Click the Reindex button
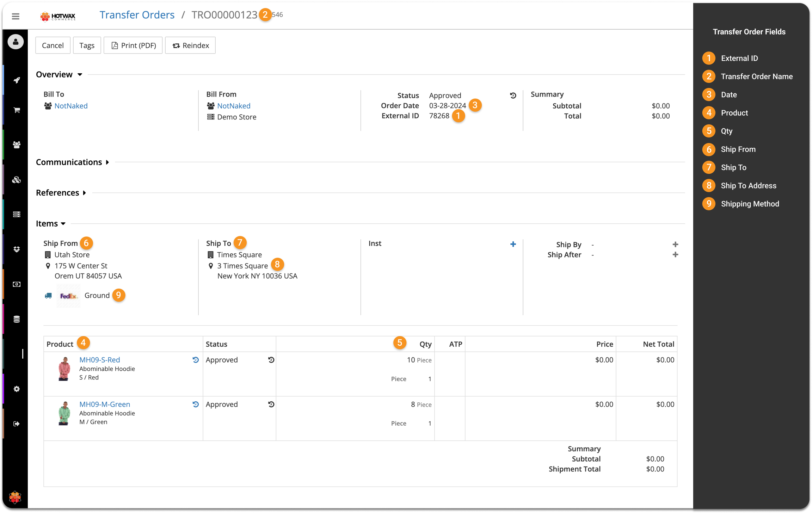 tap(190, 45)
